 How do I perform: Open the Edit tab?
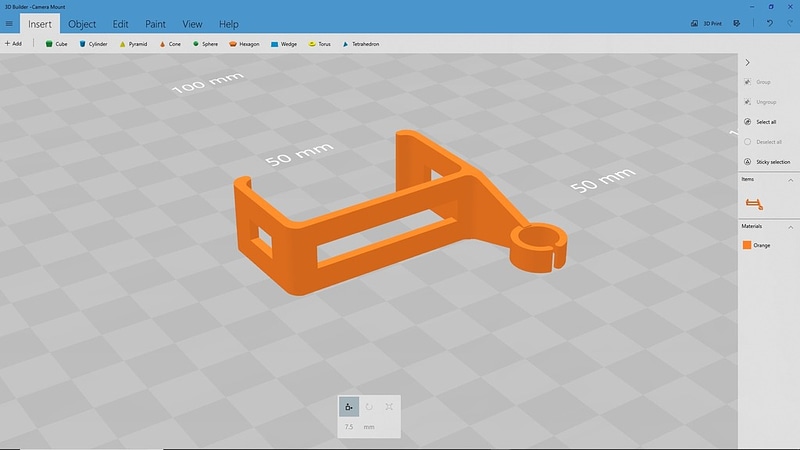point(120,24)
